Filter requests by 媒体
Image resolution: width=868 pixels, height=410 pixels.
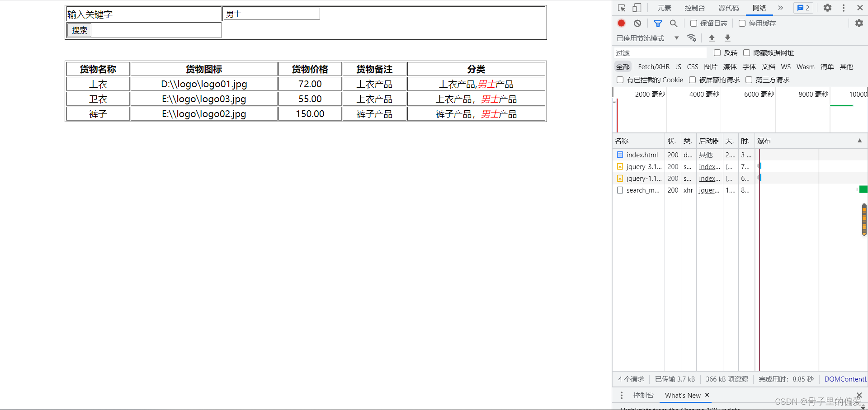(730, 66)
